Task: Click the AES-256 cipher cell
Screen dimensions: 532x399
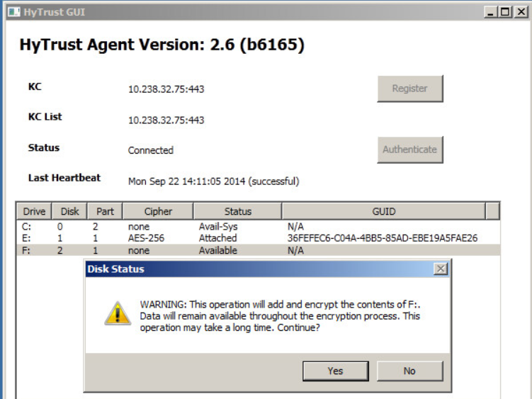Action: pyautogui.click(x=146, y=238)
